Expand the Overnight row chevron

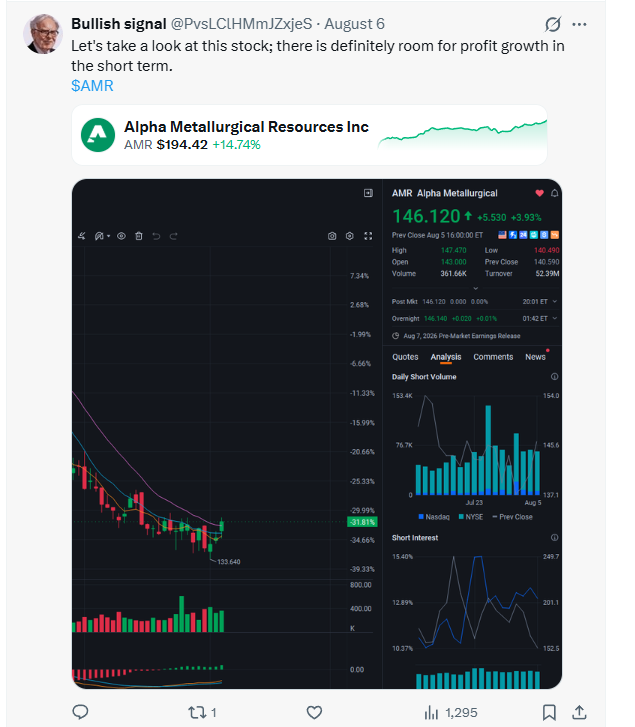(x=555, y=319)
